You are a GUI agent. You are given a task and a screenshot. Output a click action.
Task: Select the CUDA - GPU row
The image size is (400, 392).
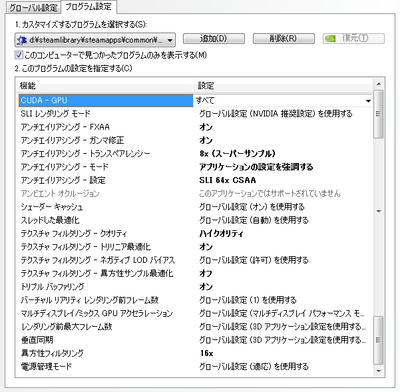click(x=195, y=100)
